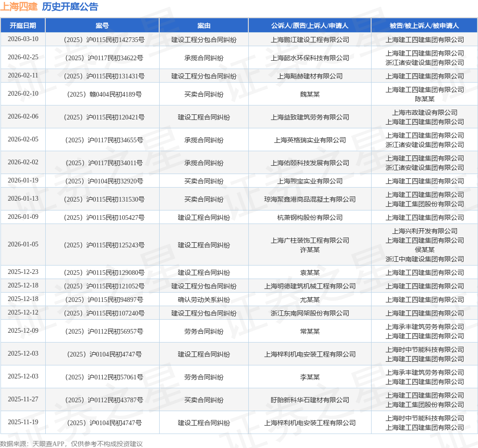Click defendant 上海市政建设有限公司
478x448 pixels.
pos(424,113)
